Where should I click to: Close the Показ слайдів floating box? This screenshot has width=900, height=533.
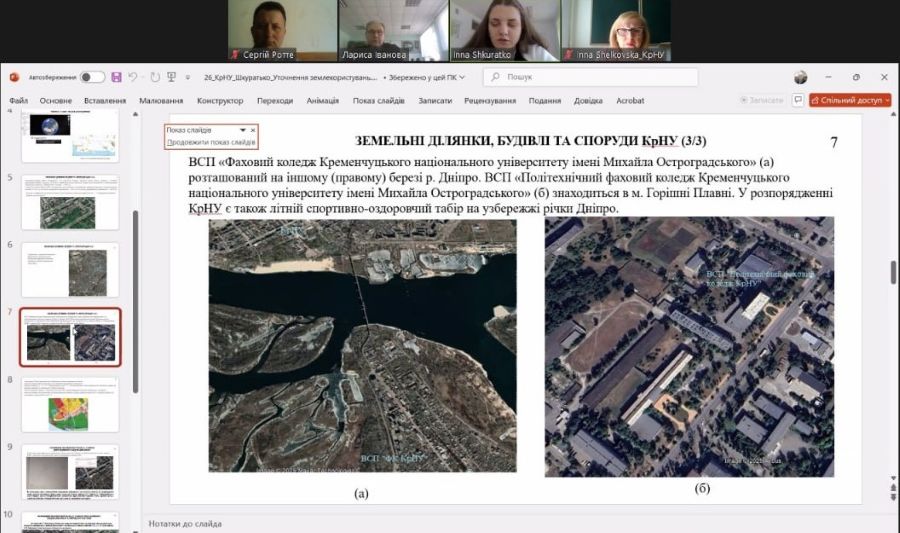(253, 130)
